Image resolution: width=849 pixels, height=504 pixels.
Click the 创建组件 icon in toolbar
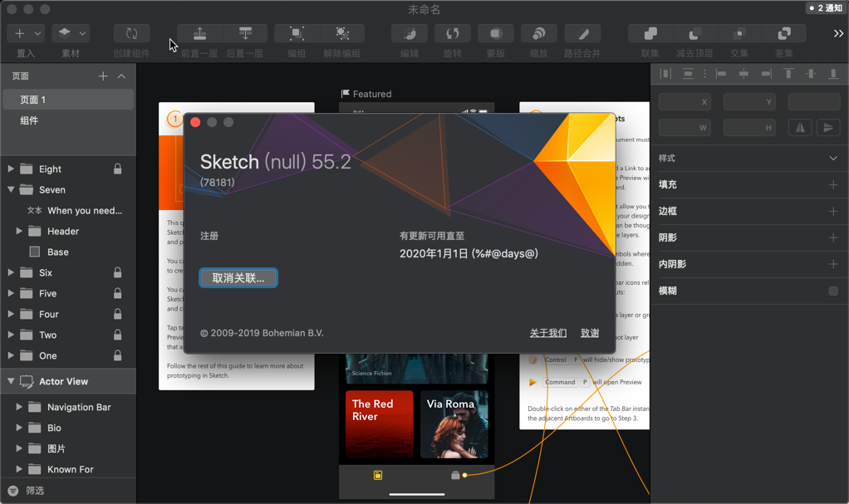pyautogui.click(x=131, y=33)
